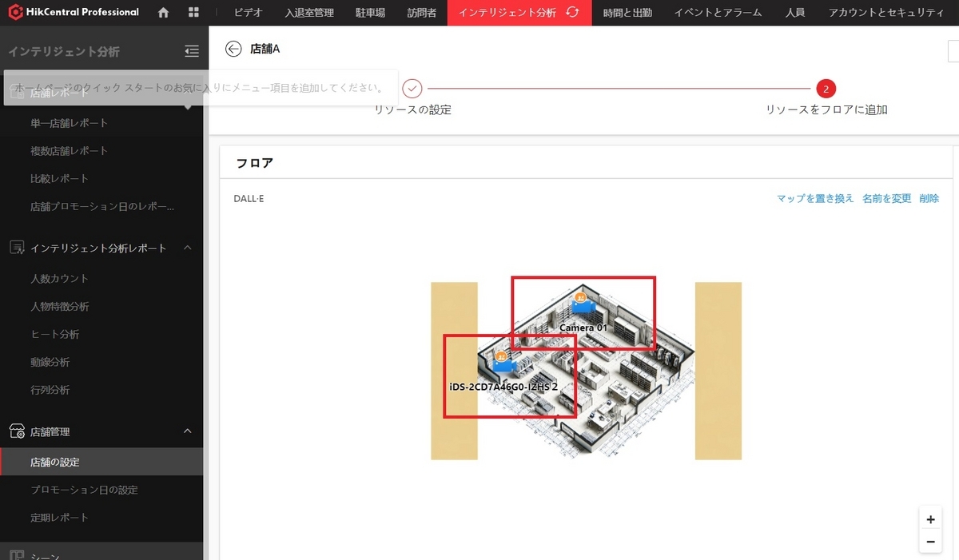Zoom in the floor map with plus button
The height and width of the screenshot is (560, 959).
point(930,519)
